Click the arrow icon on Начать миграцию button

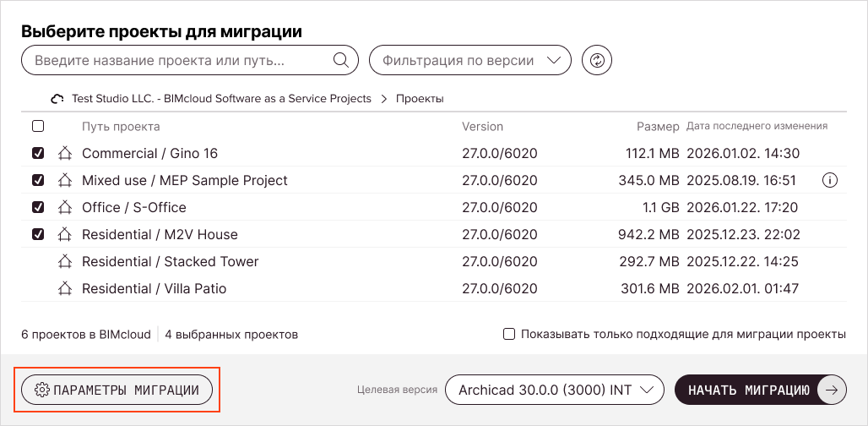[832, 390]
